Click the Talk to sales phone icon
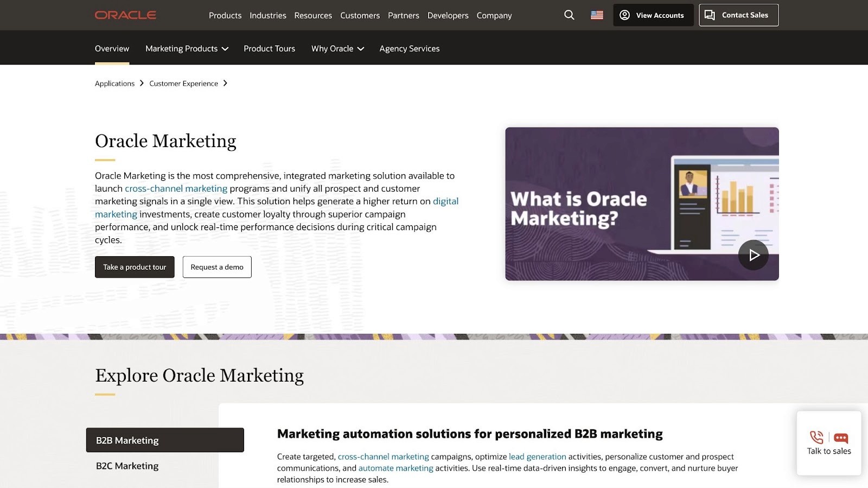 816,438
